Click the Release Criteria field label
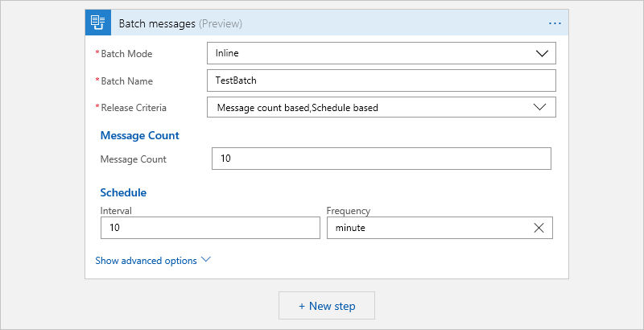644x330 pixels. pyautogui.click(x=134, y=107)
